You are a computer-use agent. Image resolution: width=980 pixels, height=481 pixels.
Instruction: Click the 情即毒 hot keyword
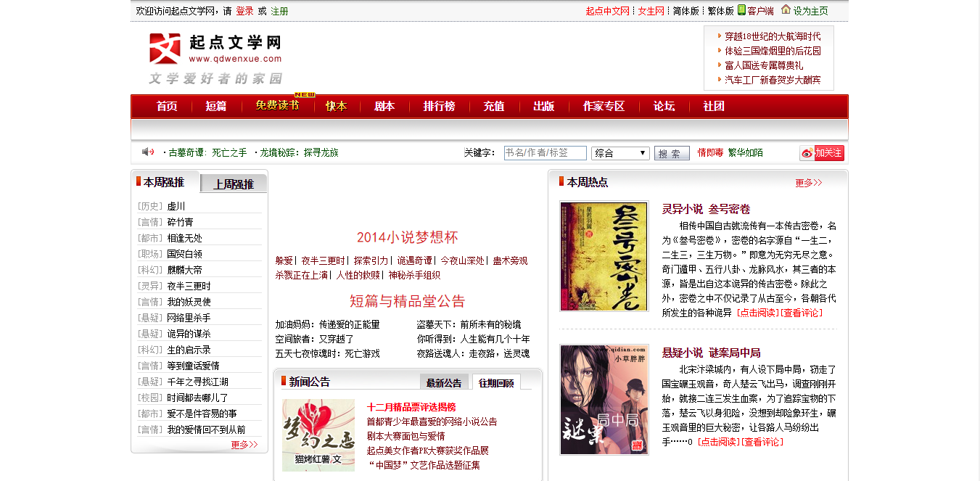(x=710, y=152)
